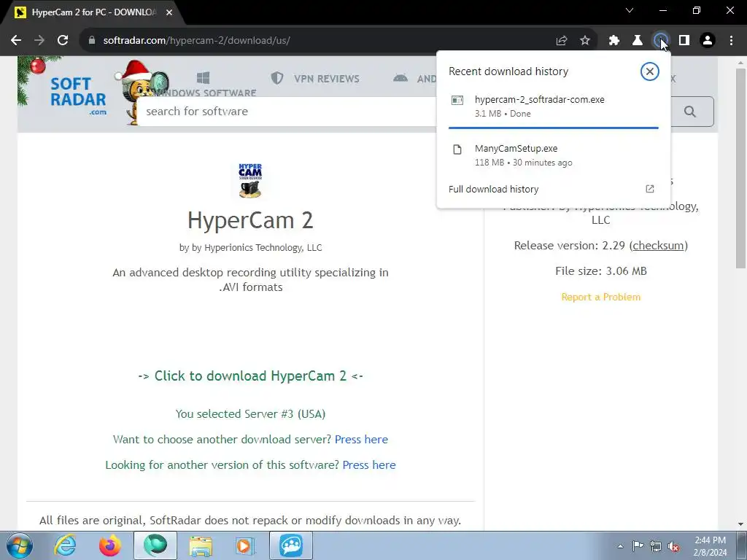Click the hypercam exe file icon
Image resolution: width=747 pixels, height=560 pixels.
[x=457, y=100]
